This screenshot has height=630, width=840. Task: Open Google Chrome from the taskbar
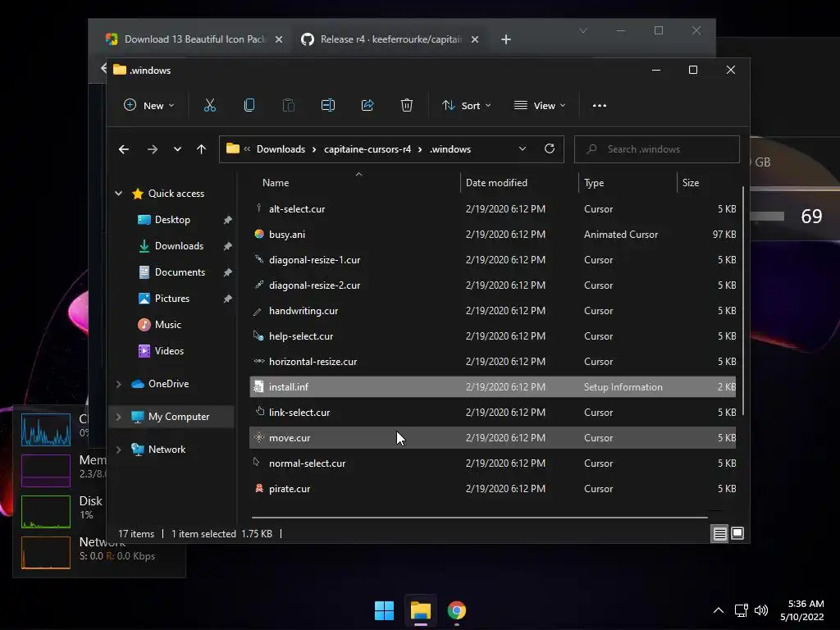point(456,610)
